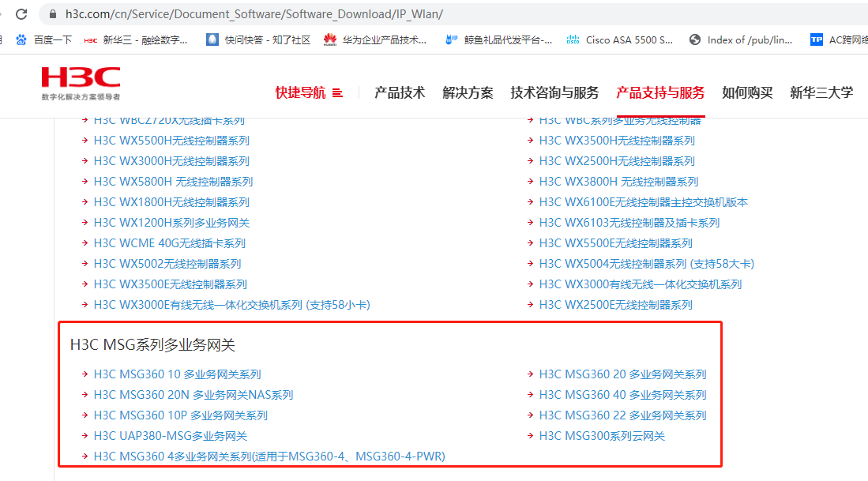Open H3C MSG360 20N 多业务网关NAS系列 link
This screenshot has height=481, width=868.
point(194,395)
